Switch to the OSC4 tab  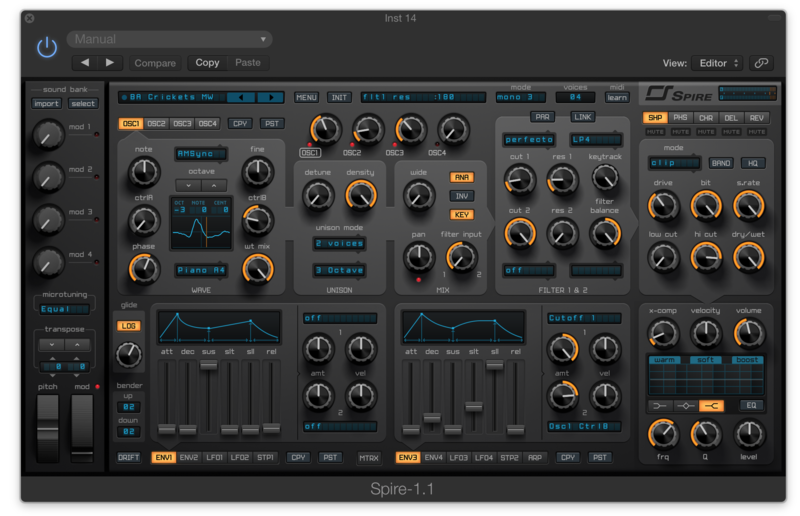pyautogui.click(x=208, y=124)
